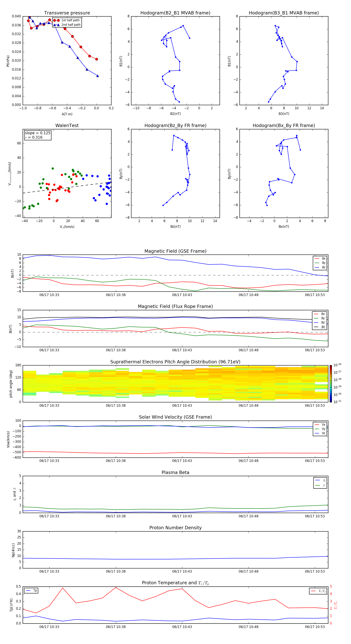
Task: Select the Bx legend entry in GSE magnetic field
Action: pos(320,259)
